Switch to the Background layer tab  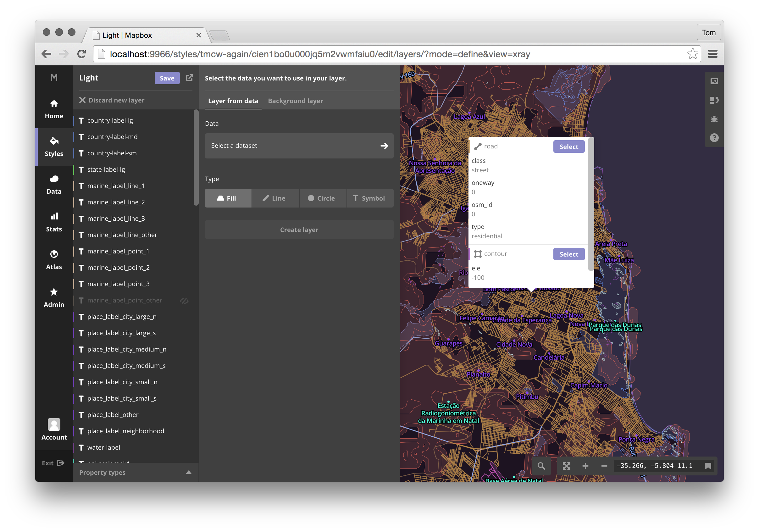[295, 101]
